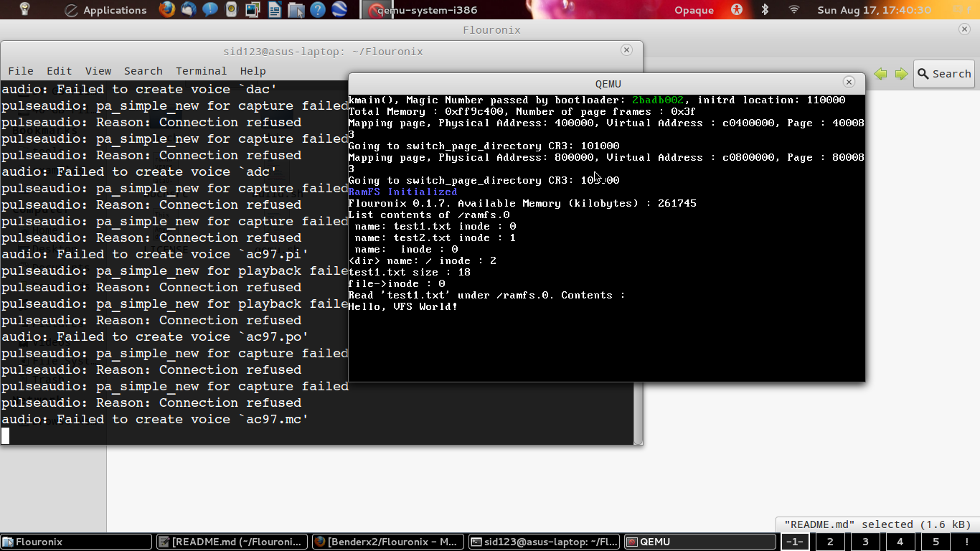
Task: Switch to workspace 2
Action: pyautogui.click(x=830, y=542)
